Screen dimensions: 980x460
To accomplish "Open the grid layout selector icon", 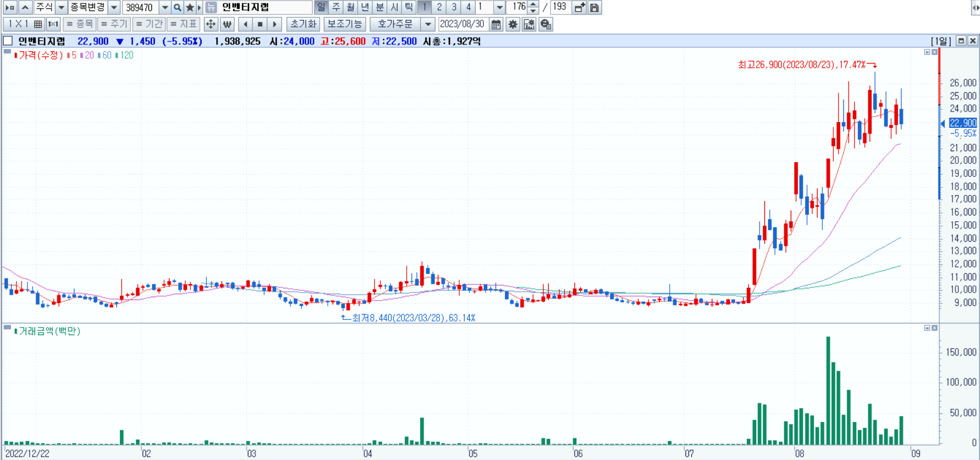I will pos(38,24).
